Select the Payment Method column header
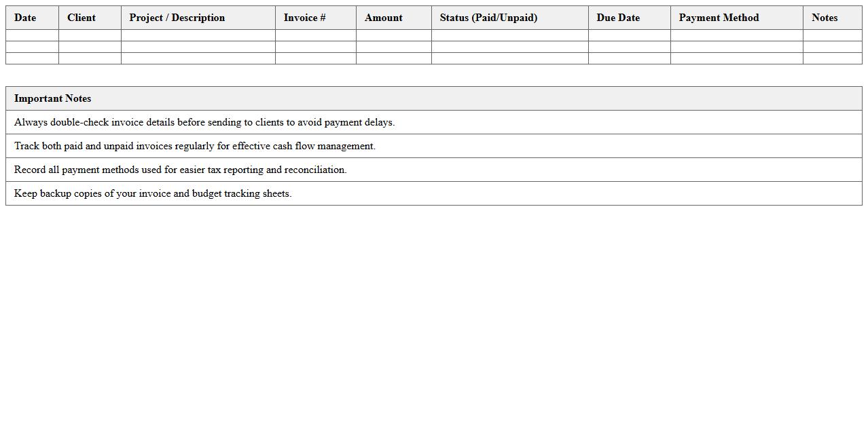Screen dimensions: 868x441 coord(719,18)
